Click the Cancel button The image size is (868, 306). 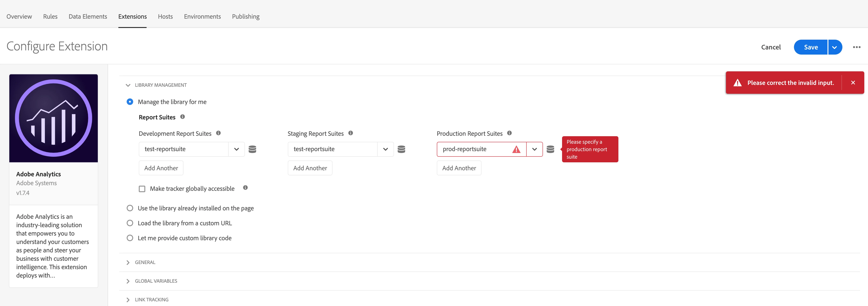(x=771, y=47)
